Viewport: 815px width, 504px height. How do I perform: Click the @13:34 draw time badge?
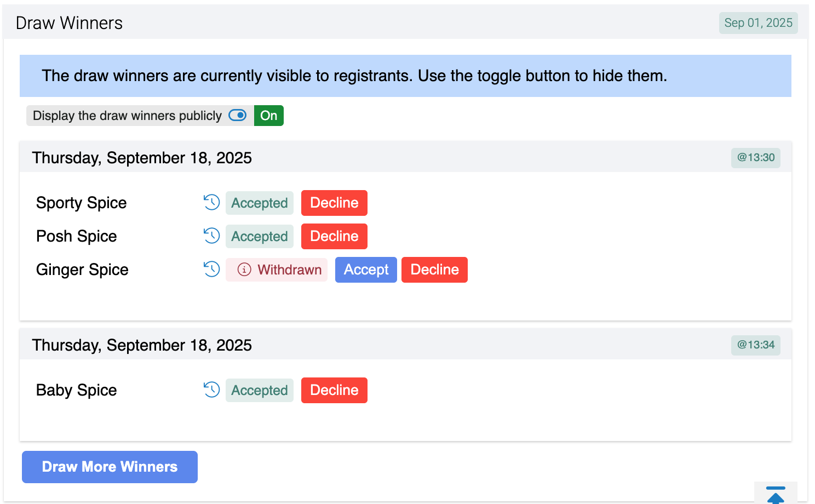(756, 345)
